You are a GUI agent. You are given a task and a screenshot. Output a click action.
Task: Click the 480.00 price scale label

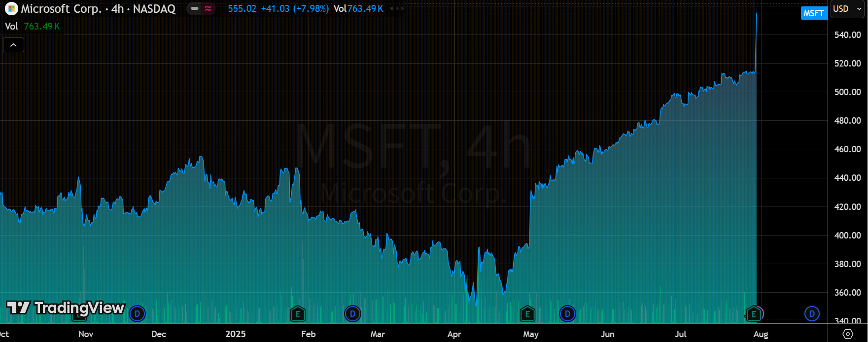tap(848, 121)
